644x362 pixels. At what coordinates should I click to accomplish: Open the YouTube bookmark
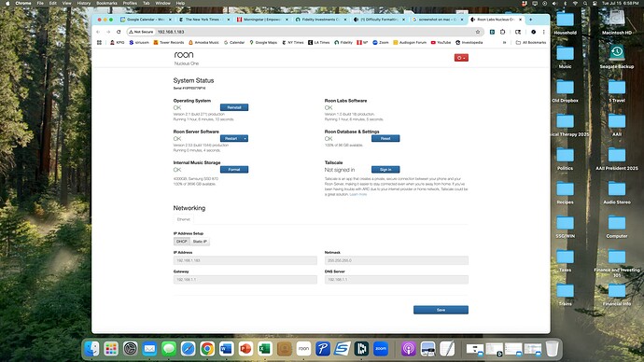(x=441, y=42)
